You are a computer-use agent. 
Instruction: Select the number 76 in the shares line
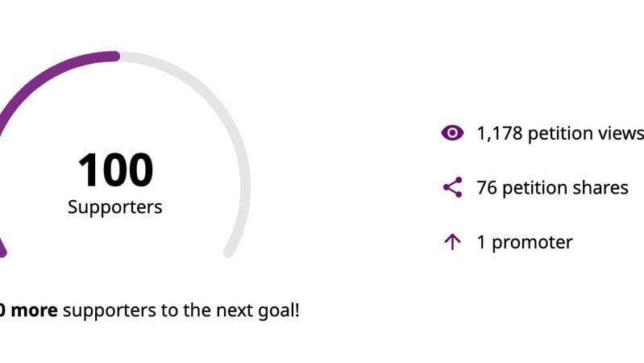tap(487, 188)
